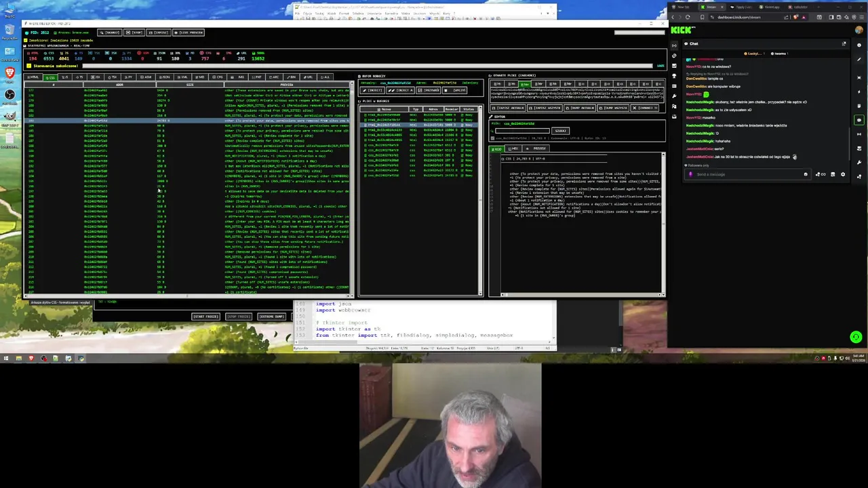Viewport: 868px width, 488px height.
Task: Switch to the TS results tab
Action: (x=80, y=77)
